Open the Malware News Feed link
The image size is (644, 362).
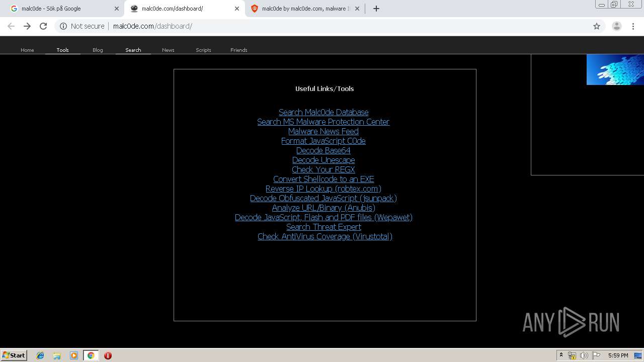tap(324, 131)
